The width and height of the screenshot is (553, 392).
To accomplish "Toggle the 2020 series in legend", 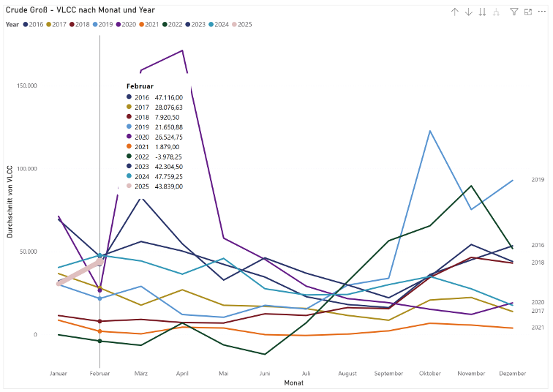I will point(125,24).
